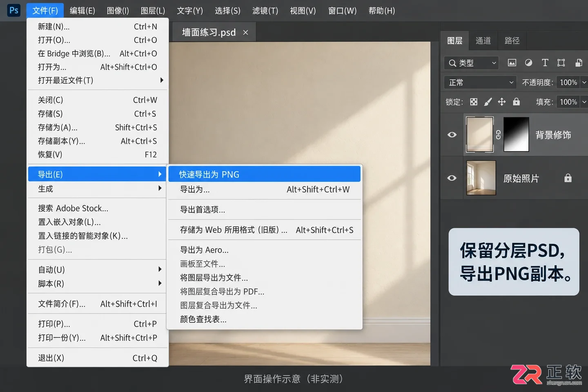Click the lock-all padlock beside 锁定
The width and height of the screenshot is (588, 392).
(x=517, y=102)
